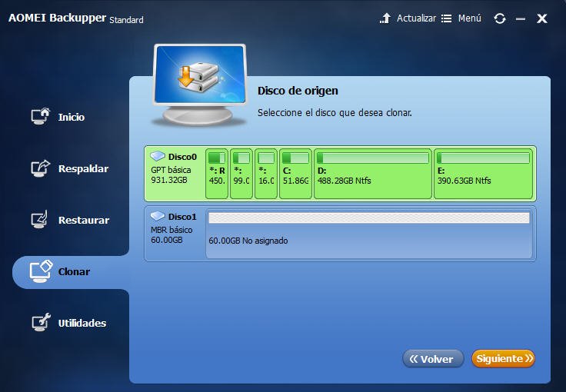Click Seleccione el disco que desea clonar
The height and width of the screenshot is (392, 566).
[x=335, y=113]
